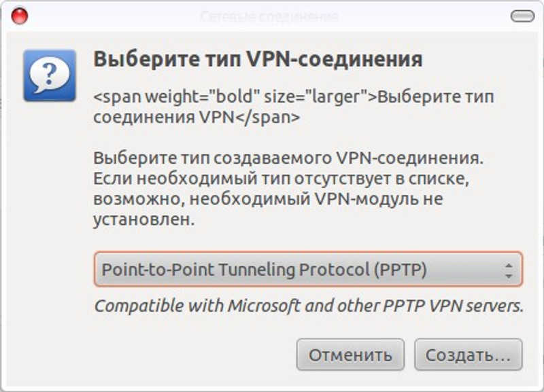This screenshot has height=392, width=544.
Task: Click the up-down arrows on the PPTP dropdown
Action: point(508,270)
